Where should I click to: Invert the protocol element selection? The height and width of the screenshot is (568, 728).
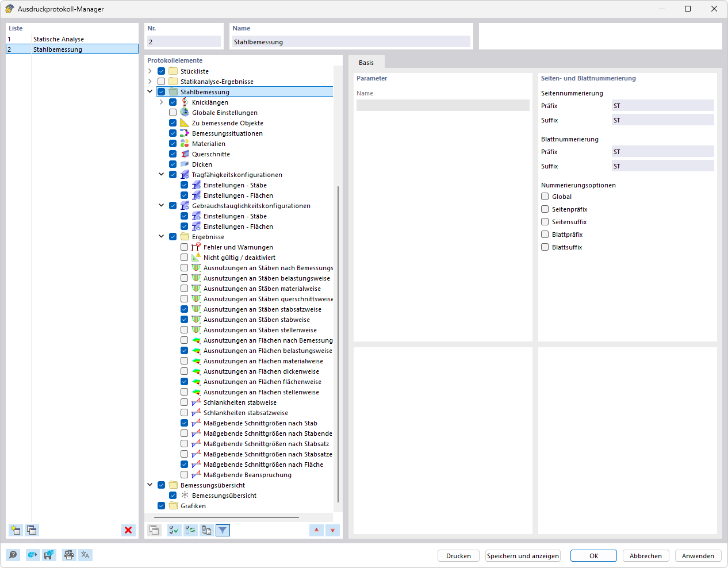pos(190,530)
